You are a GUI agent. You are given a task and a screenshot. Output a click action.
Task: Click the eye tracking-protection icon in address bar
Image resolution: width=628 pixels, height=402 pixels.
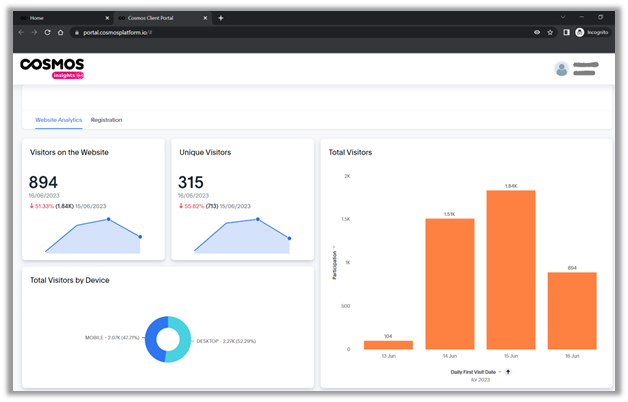(x=537, y=32)
